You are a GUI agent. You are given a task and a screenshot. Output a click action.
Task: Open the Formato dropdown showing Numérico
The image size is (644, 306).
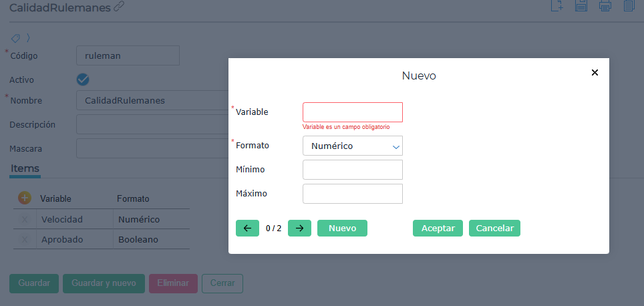point(352,146)
